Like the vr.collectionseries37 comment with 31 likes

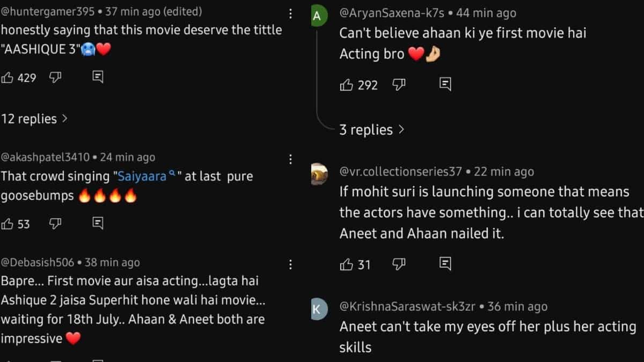click(x=347, y=264)
